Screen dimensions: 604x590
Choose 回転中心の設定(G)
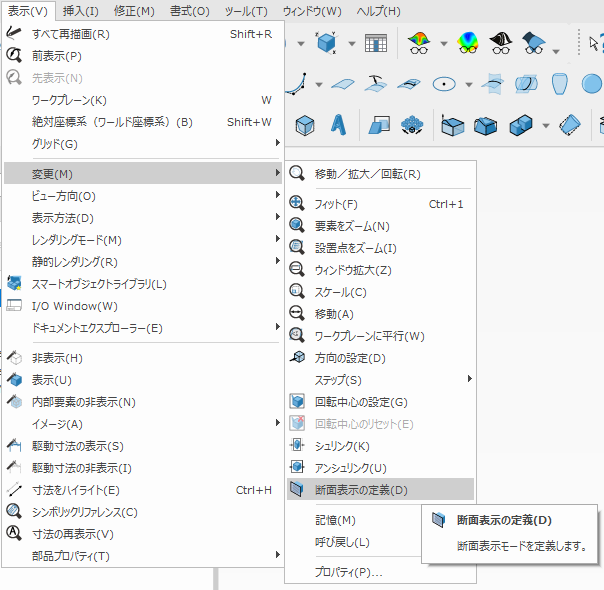point(381,401)
